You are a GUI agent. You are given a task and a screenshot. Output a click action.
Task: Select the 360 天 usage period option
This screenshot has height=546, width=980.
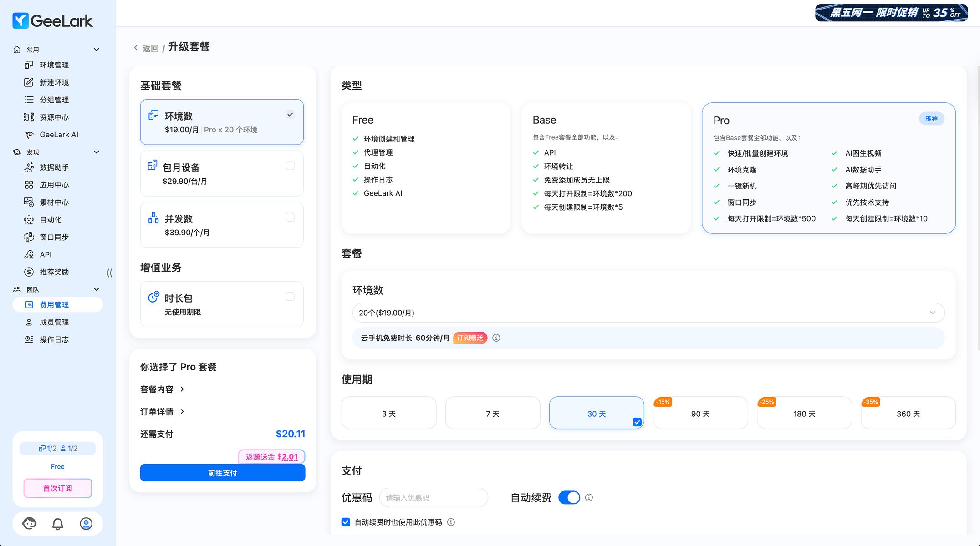[908, 414]
